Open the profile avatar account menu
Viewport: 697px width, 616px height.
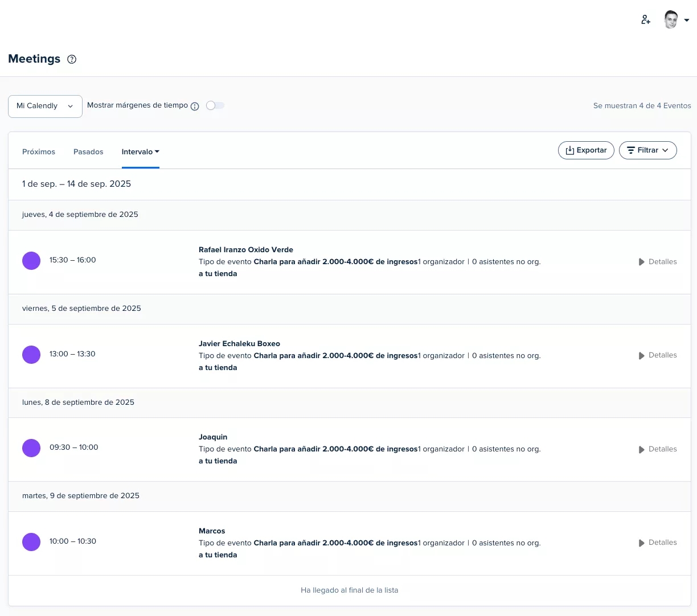click(676, 20)
